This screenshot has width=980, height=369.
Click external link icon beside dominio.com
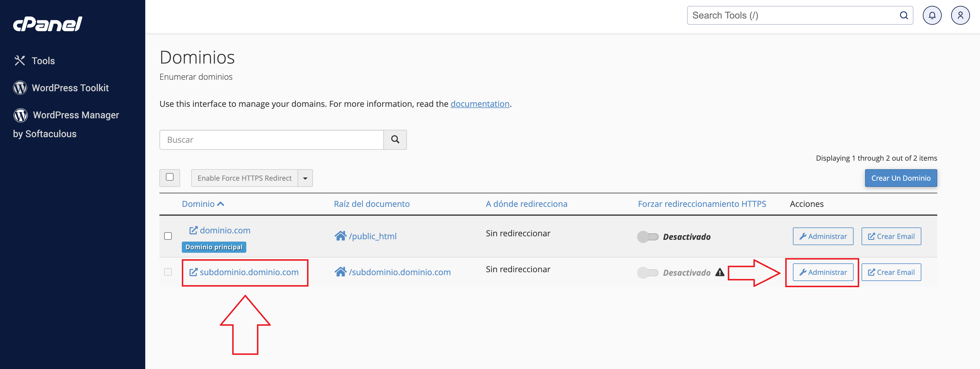click(193, 230)
